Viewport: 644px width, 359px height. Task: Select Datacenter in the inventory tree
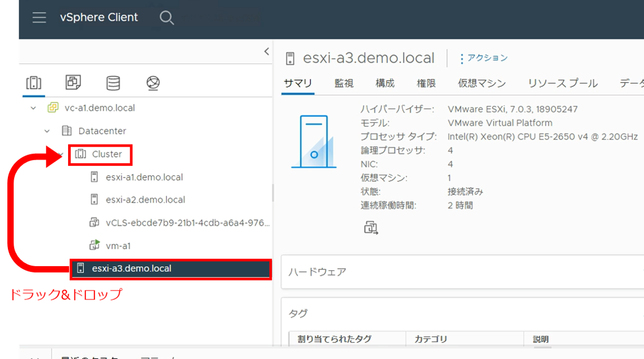[102, 131]
